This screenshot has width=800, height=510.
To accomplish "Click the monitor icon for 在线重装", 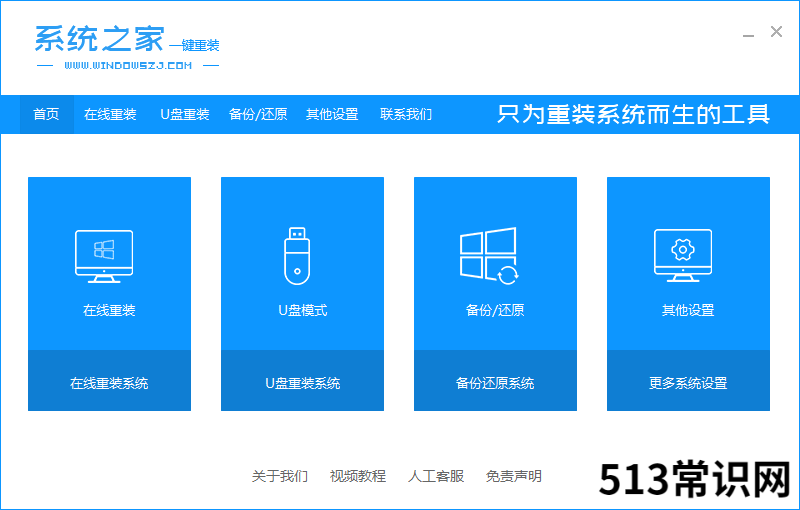I will 104,256.
